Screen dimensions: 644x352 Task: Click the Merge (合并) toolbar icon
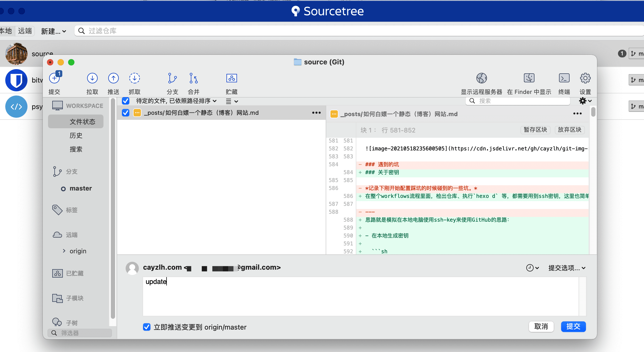point(193,78)
